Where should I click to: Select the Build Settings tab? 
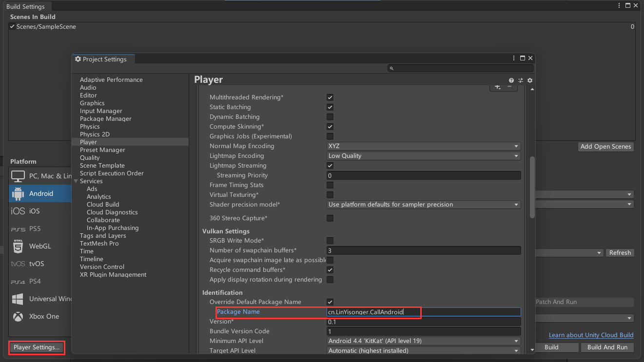pos(27,6)
